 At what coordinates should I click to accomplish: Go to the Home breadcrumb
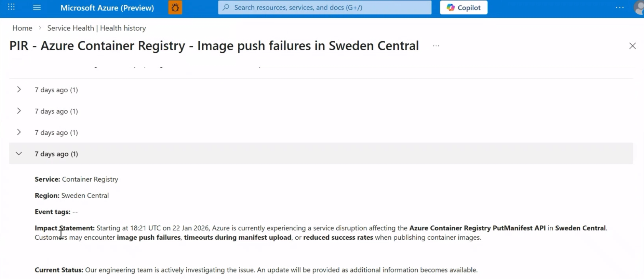pyautogui.click(x=22, y=28)
